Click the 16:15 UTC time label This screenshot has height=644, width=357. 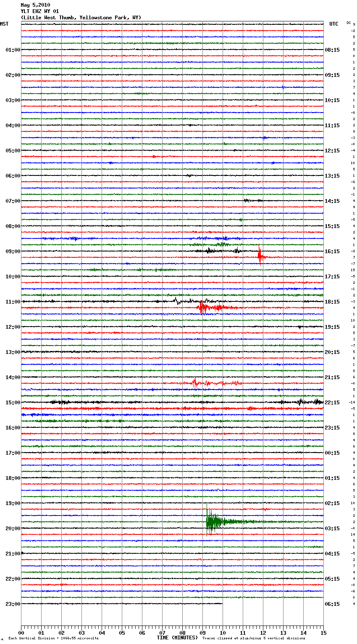(x=332, y=251)
